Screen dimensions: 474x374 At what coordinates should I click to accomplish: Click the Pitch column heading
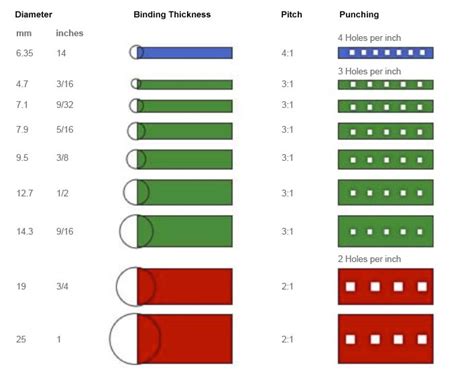pos(292,15)
